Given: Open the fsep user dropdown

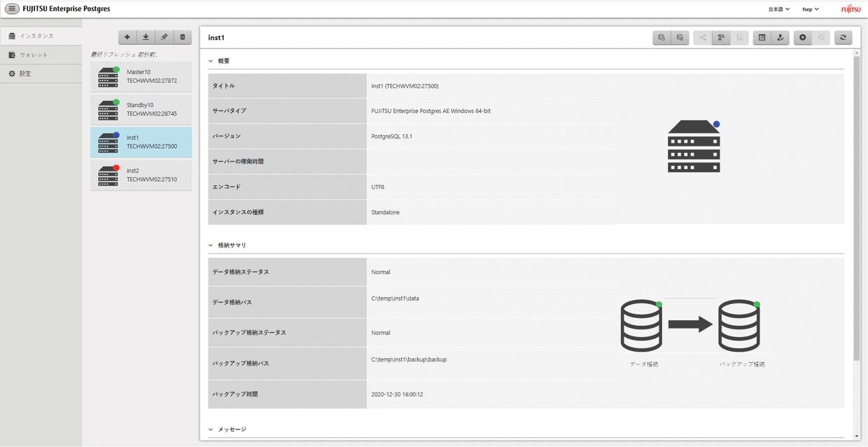Looking at the screenshot, I should (811, 9).
